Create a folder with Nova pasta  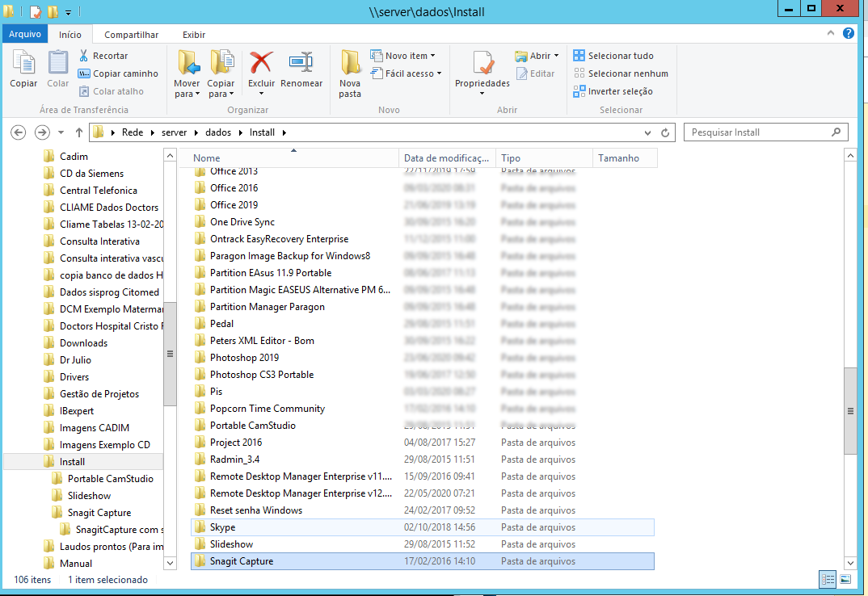coord(350,74)
